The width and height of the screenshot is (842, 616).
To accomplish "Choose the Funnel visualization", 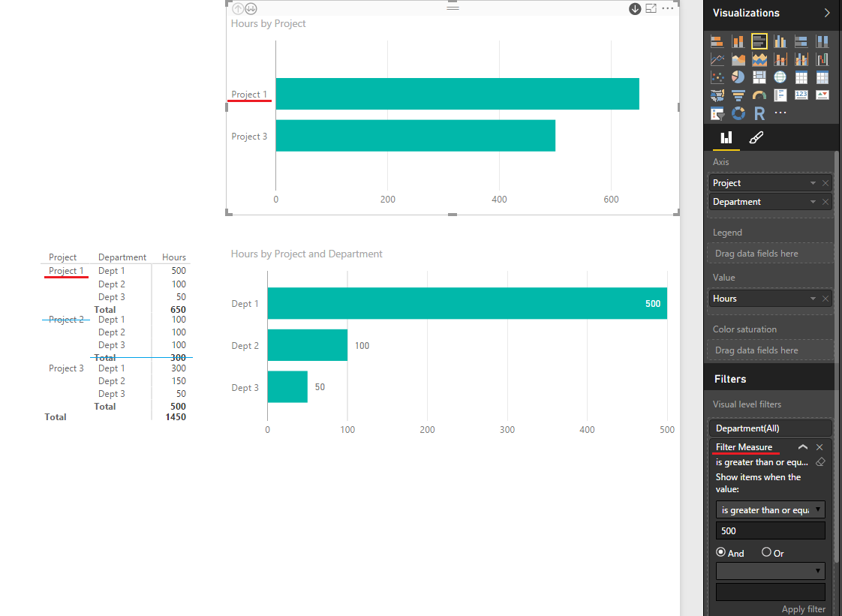I will point(738,95).
